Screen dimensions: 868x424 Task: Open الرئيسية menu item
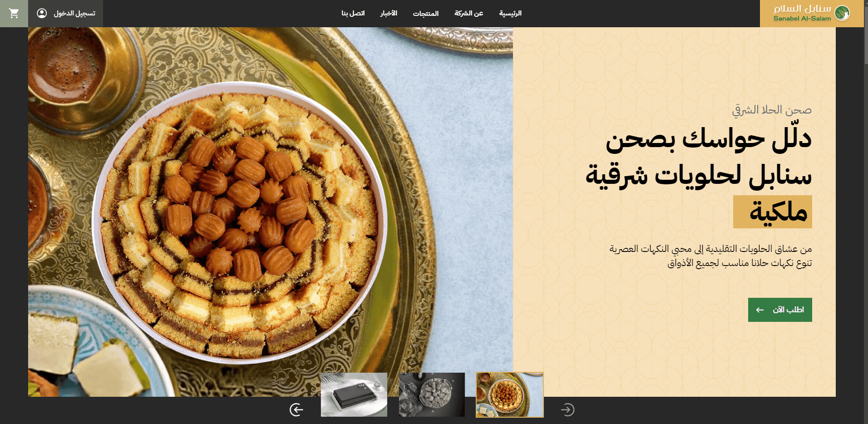click(x=510, y=14)
